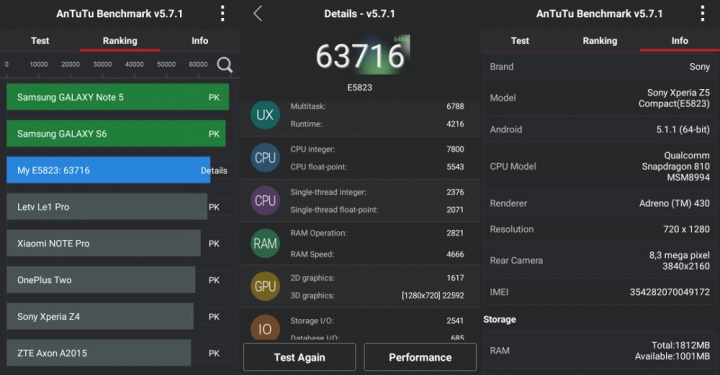Tap the CPU Model Snapdragon 810 row
Image resolution: width=720 pixels, height=375 pixels.
[x=600, y=166]
